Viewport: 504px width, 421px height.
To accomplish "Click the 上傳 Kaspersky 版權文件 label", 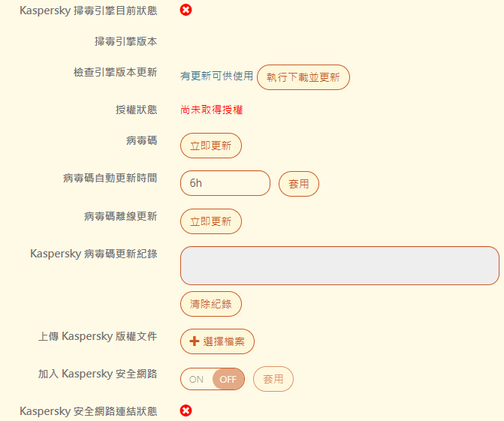I will pyautogui.click(x=98, y=336).
